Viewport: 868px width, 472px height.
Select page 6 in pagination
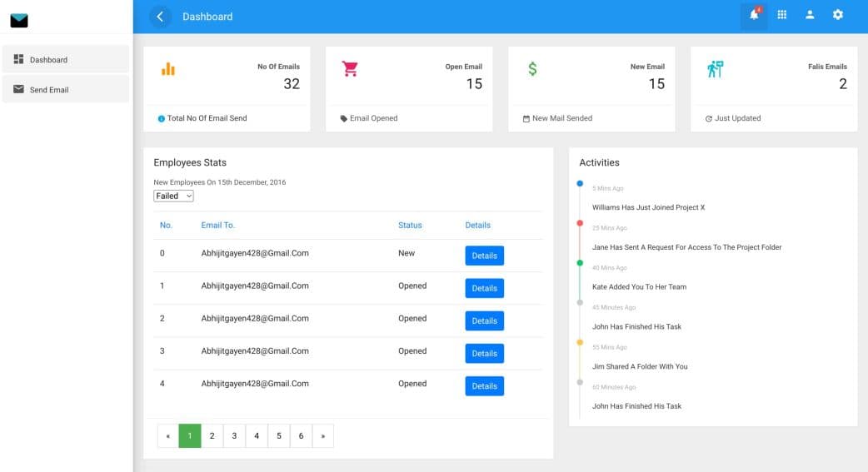(x=302, y=436)
